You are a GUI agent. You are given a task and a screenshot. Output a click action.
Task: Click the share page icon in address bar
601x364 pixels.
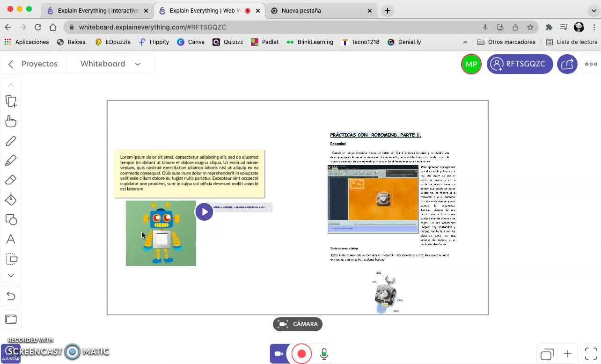[x=515, y=27]
